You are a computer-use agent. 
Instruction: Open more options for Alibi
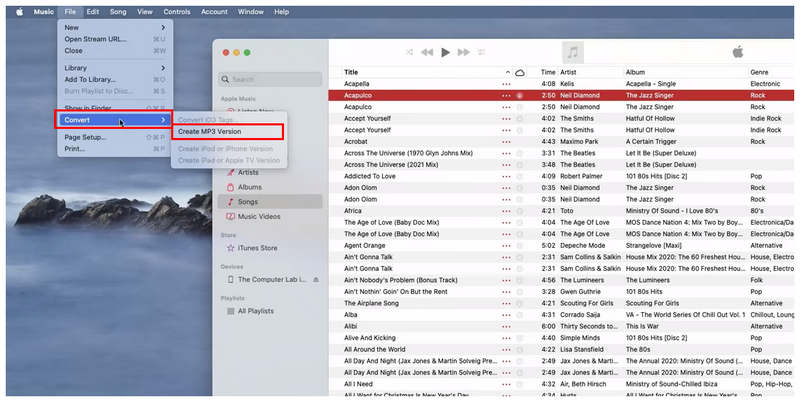(506, 326)
